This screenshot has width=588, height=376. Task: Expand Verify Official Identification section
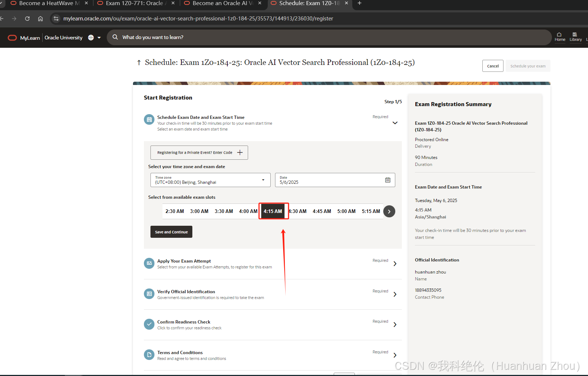pyautogui.click(x=395, y=294)
